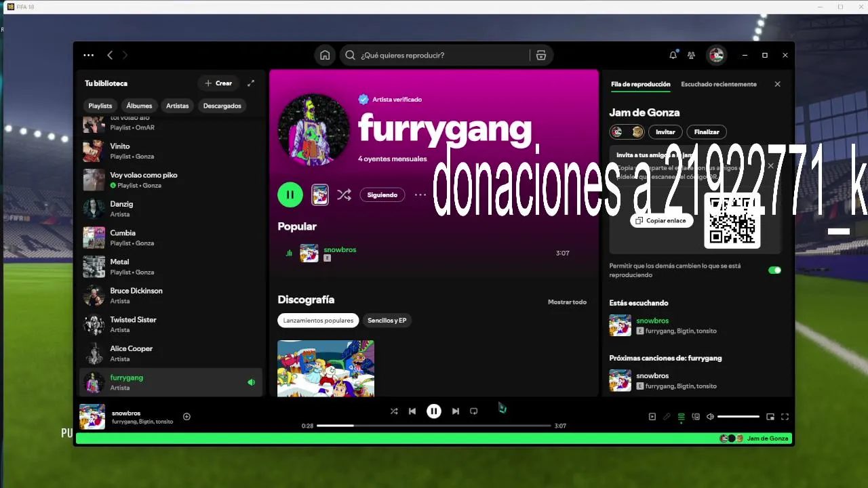The height and width of the screenshot is (488, 868).
Task: Close the queue side panel
Action: point(777,84)
